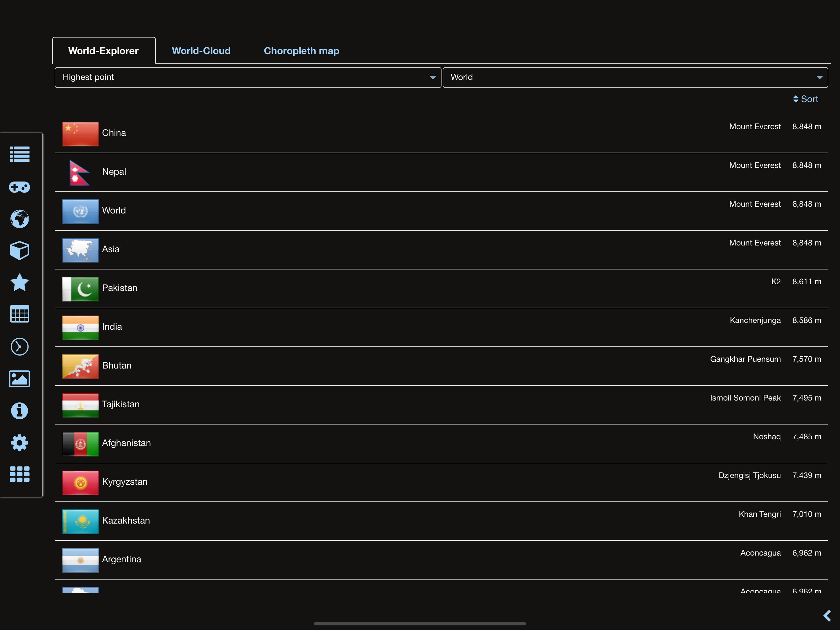
Task: Open the list view sidebar icon
Action: pyautogui.click(x=19, y=154)
